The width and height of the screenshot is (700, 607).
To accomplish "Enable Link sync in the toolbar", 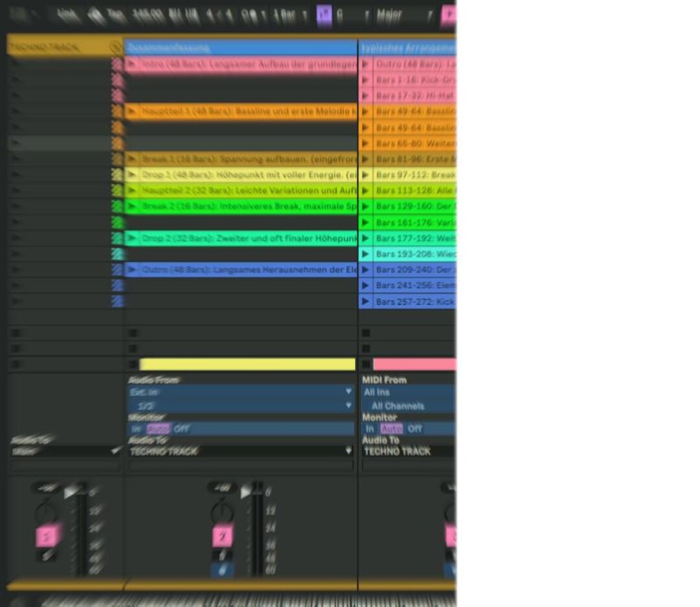I will 65,13.
